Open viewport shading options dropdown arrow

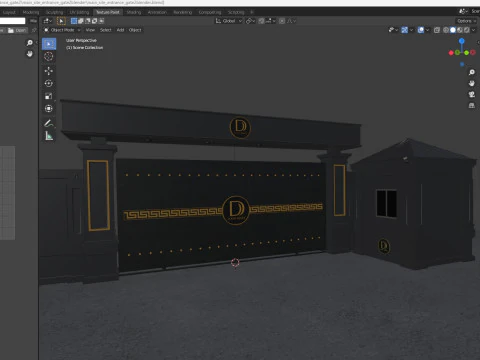tap(474, 30)
